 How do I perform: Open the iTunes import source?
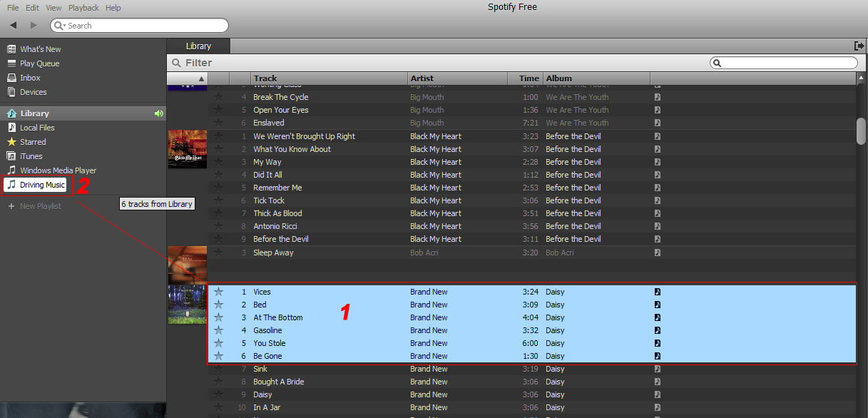tap(30, 156)
